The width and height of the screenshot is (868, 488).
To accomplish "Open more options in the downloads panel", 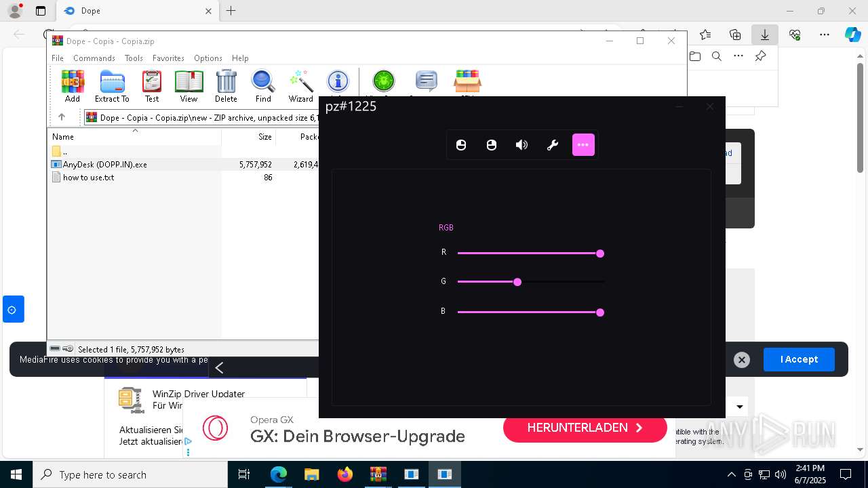I will (x=738, y=56).
